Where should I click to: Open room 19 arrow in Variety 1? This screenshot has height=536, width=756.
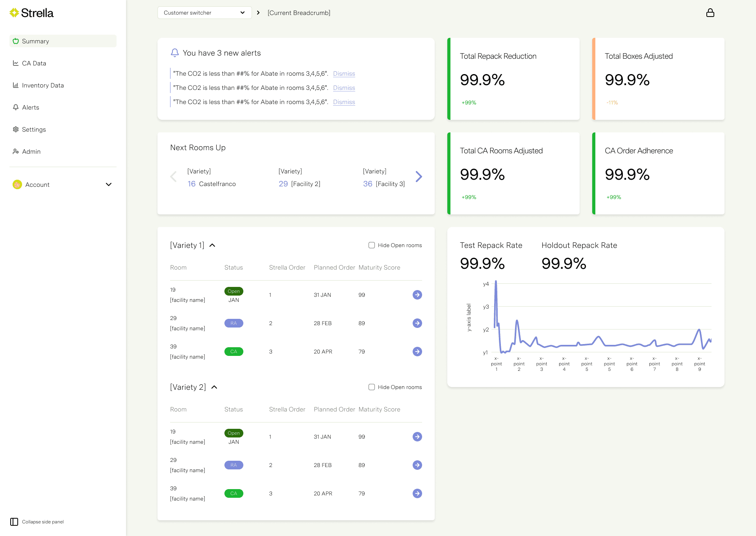417,295
